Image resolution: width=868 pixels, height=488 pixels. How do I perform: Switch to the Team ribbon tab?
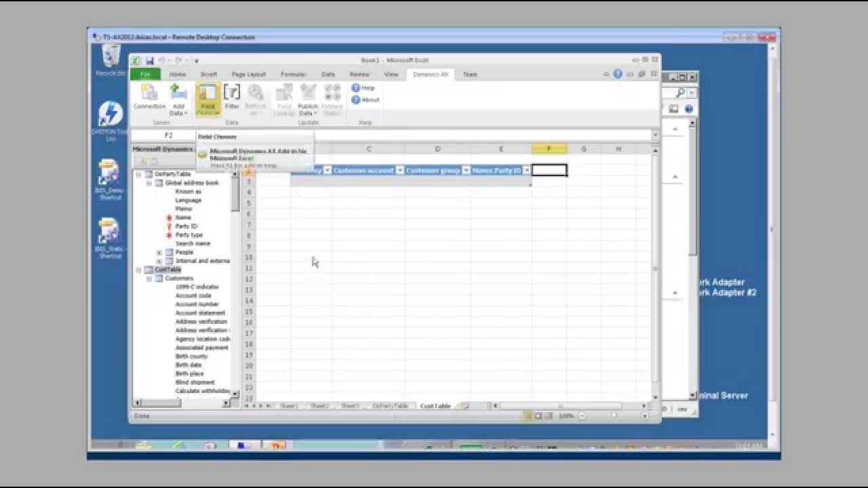pos(470,74)
